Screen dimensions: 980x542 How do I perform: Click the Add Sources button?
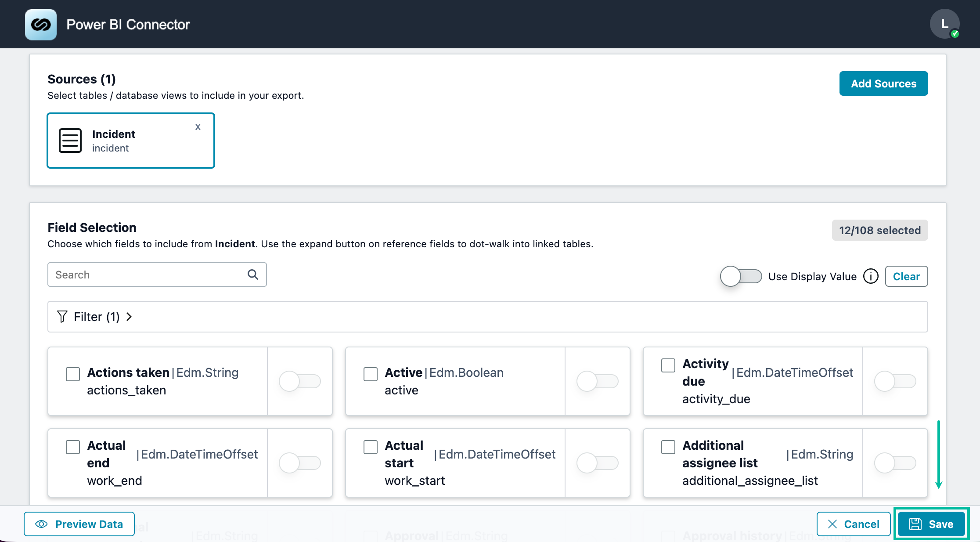tap(883, 83)
